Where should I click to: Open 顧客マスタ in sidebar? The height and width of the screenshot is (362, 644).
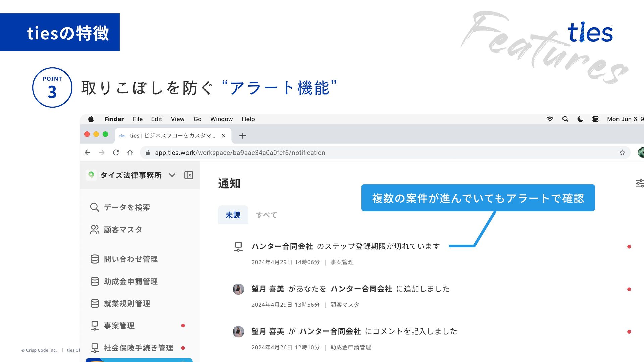[x=123, y=230]
